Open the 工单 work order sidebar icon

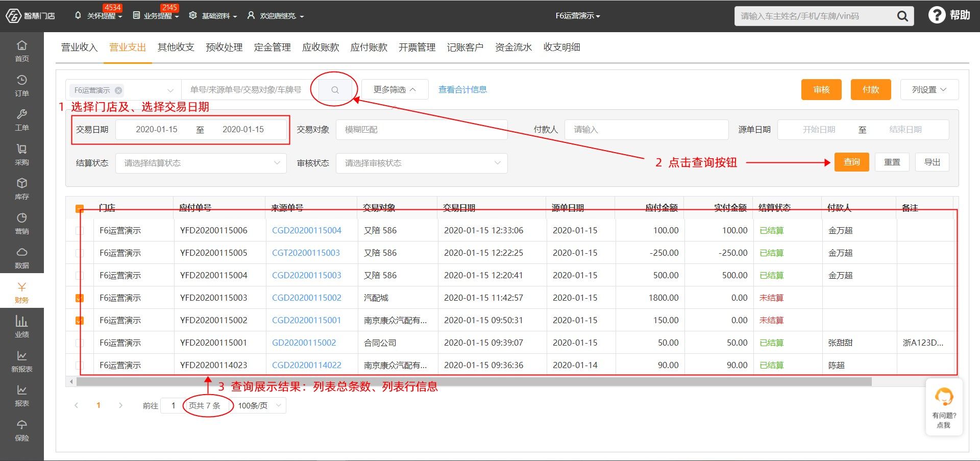click(22, 119)
